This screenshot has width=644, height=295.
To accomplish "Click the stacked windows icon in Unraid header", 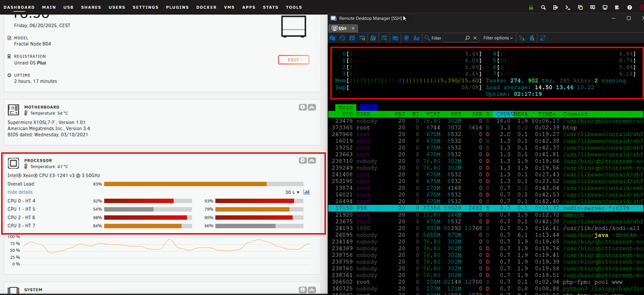I will [x=580, y=7].
